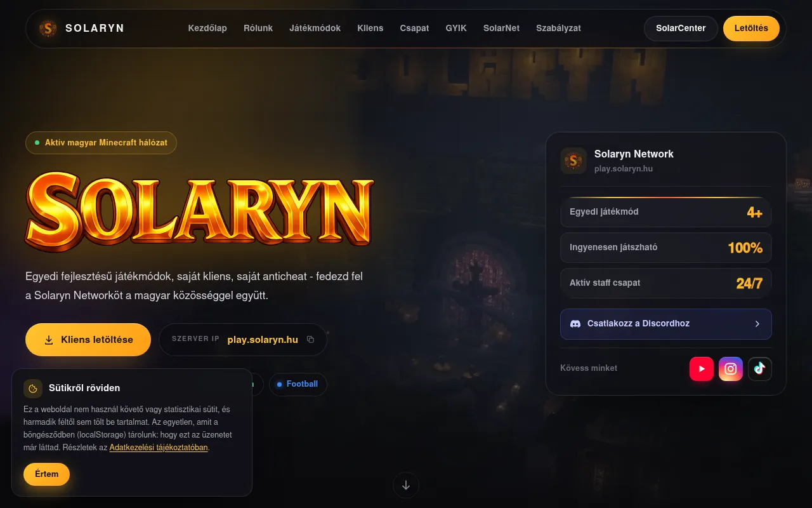
Task: Open SolarNet in the navigation
Action: click(501, 28)
